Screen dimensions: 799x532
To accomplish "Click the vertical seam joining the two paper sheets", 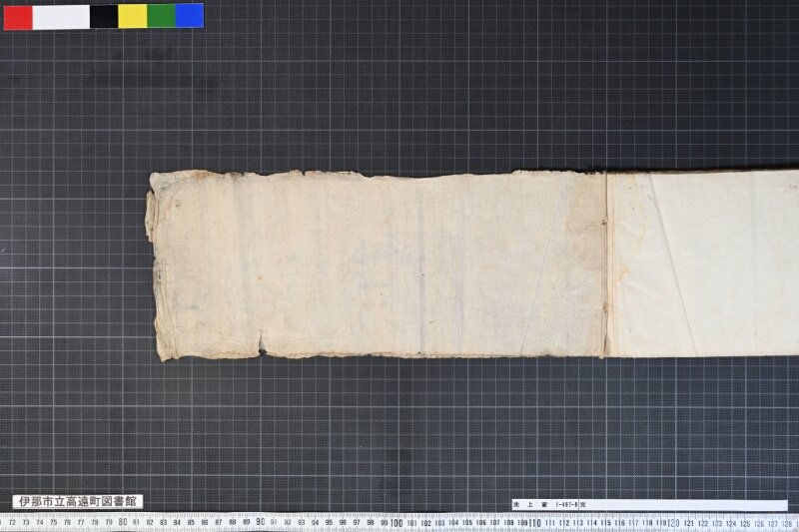I will [x=606, y=264].
